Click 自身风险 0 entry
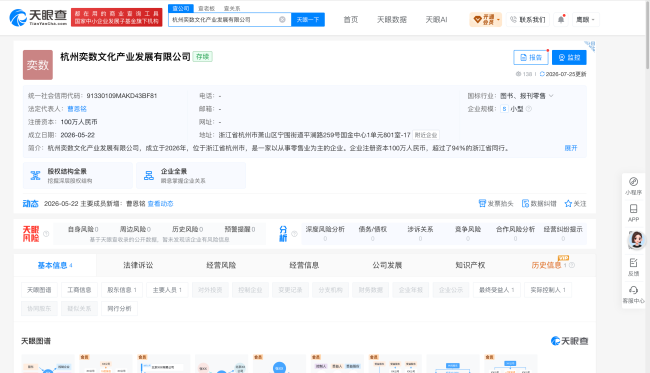Viewport: 650px width, 373px height. click(83, 229)
